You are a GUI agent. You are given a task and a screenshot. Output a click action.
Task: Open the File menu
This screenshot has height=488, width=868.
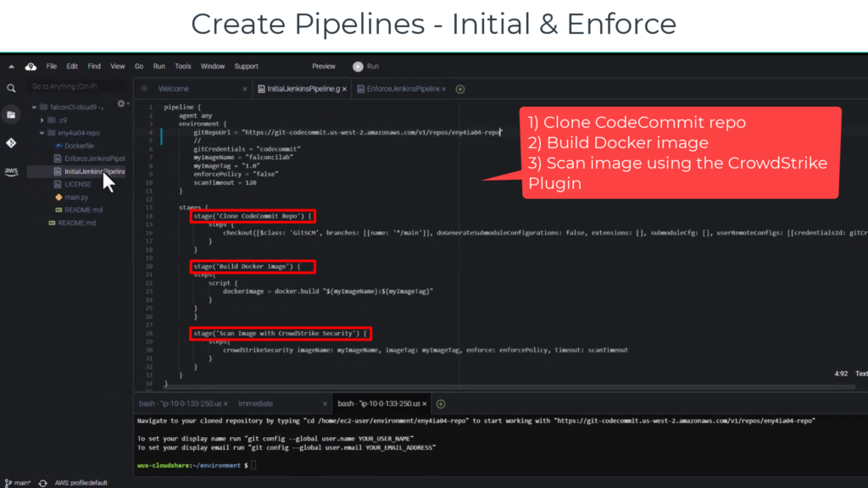point(52,66)
